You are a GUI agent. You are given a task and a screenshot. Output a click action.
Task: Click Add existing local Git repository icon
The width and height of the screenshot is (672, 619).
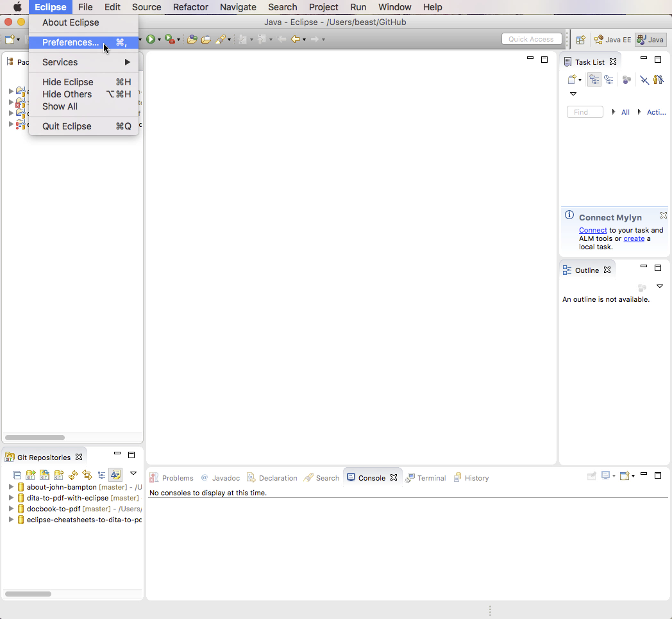pos(30,475)
